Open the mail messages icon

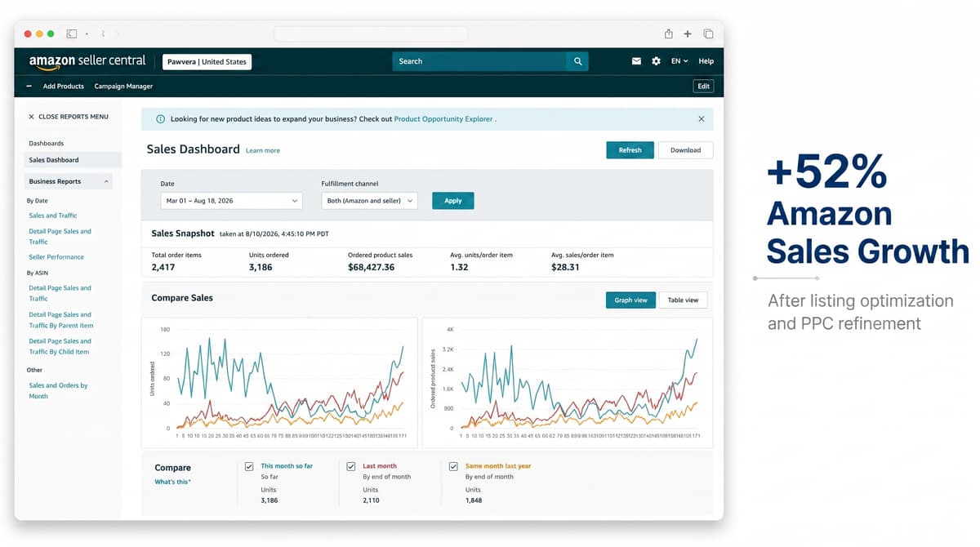click(x=636, y=61)
